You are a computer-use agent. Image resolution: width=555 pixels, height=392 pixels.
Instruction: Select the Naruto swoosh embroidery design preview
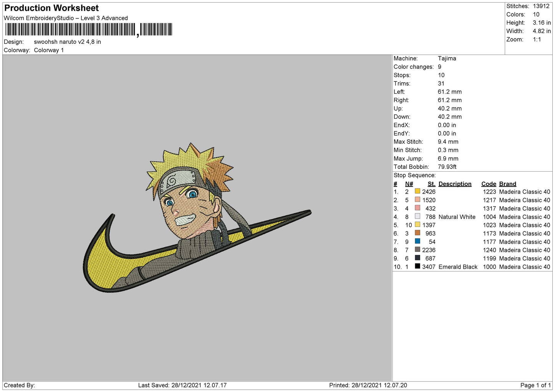197,218
